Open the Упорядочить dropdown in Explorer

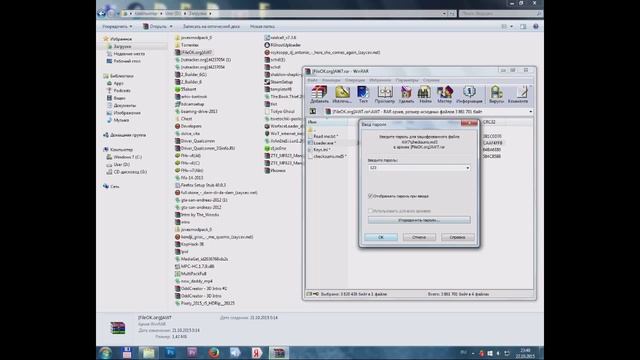coord(117,27)
